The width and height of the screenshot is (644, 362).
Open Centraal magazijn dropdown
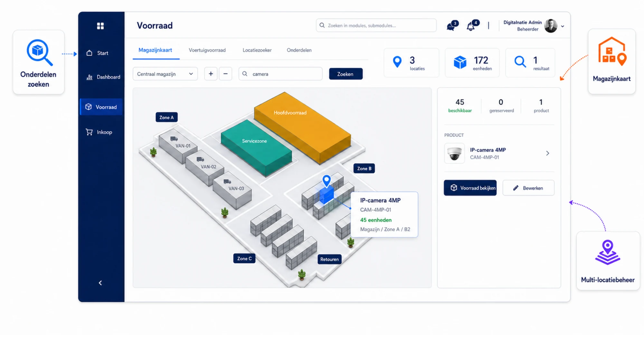click(165, 74)
